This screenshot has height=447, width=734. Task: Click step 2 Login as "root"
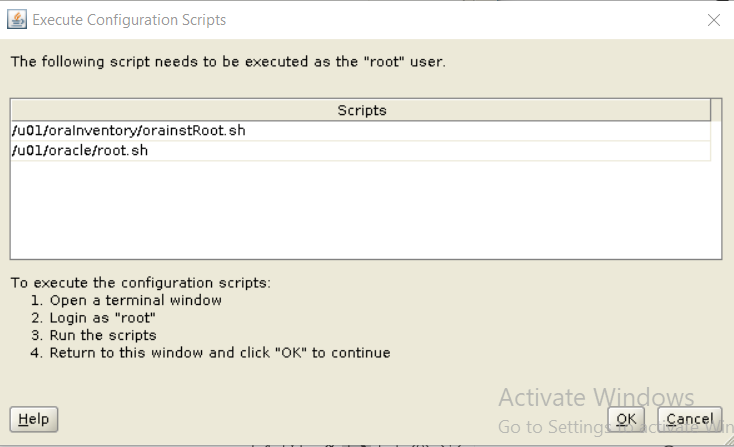tap(93, 318)
